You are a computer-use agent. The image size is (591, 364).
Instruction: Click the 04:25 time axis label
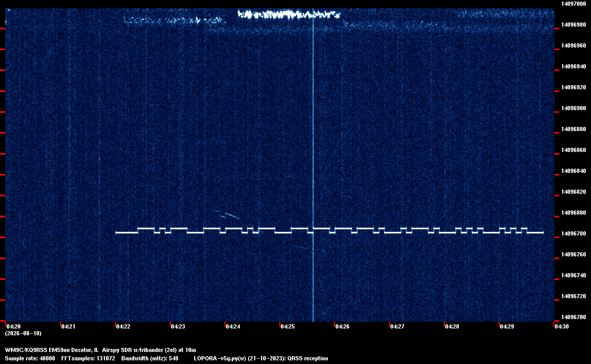(288, 326)
